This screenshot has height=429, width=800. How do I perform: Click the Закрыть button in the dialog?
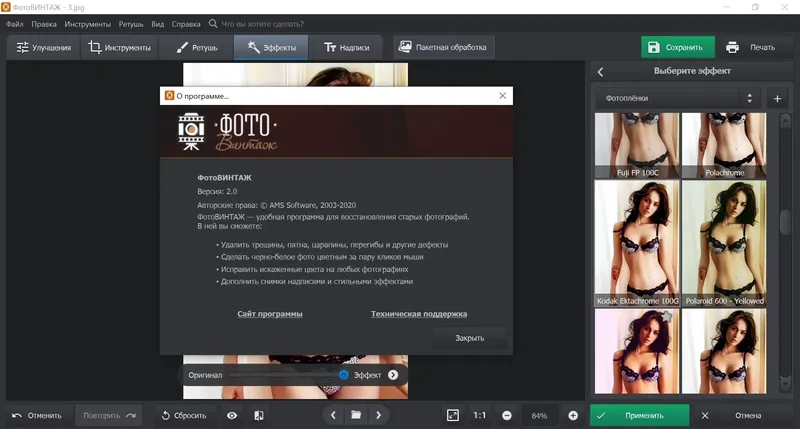tap(470, 338)
